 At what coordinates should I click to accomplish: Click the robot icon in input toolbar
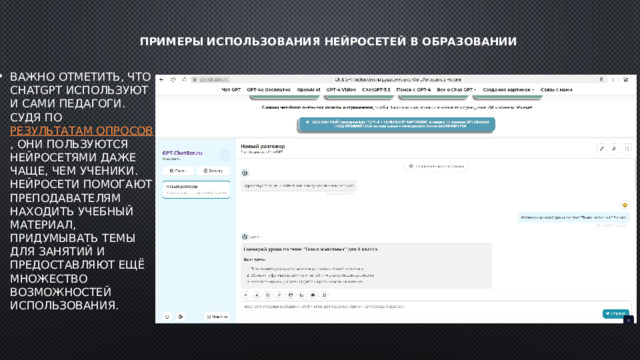click(x=313, y=295)
